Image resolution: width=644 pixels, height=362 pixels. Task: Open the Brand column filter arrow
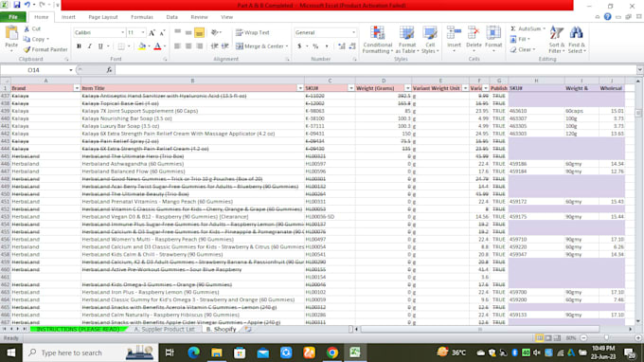77,88
